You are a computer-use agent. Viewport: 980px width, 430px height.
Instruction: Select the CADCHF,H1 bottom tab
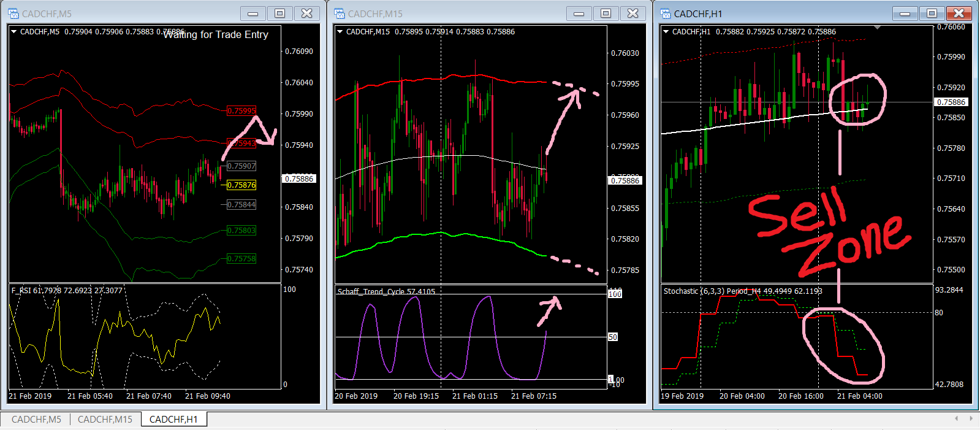point(173,420)
